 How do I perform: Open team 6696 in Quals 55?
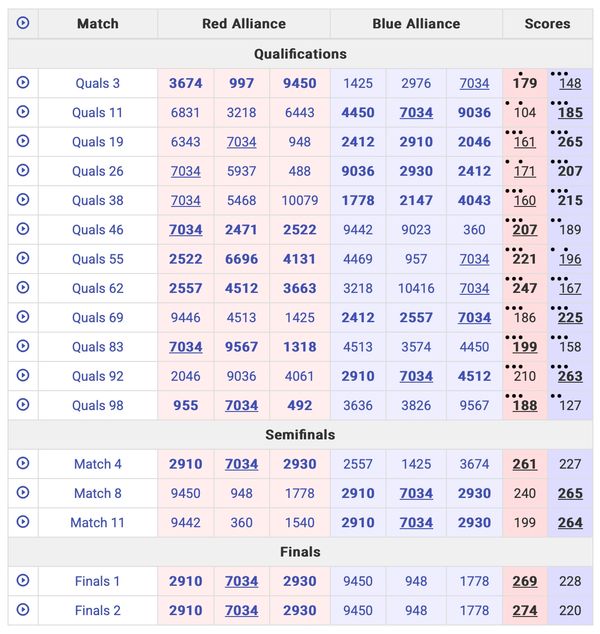(241, 260)
